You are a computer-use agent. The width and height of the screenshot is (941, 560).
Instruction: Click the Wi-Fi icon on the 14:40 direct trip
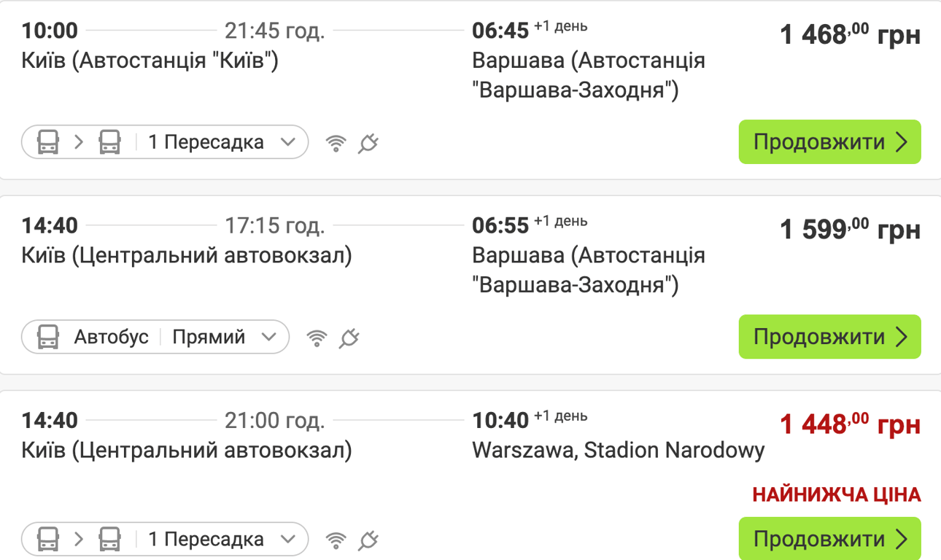click(318, 337)
